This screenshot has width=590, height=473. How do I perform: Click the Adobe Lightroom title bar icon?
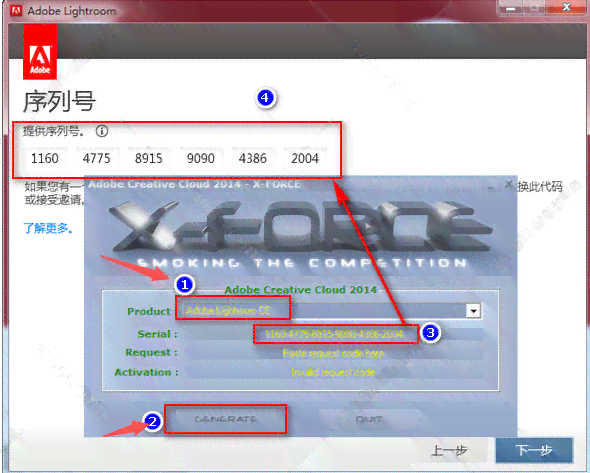click(x=16, y=11)
